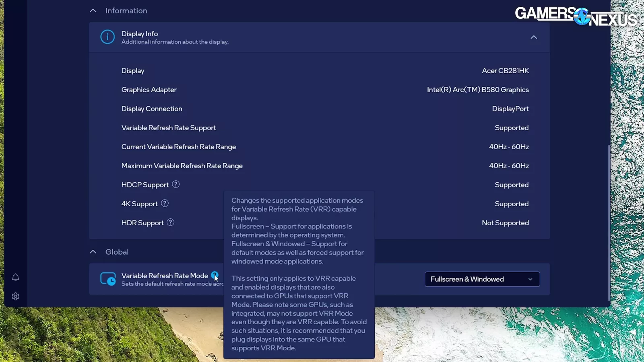Open settings using the gear icon
The width and height of the screenshot is (644, 362).
(15, 296)
